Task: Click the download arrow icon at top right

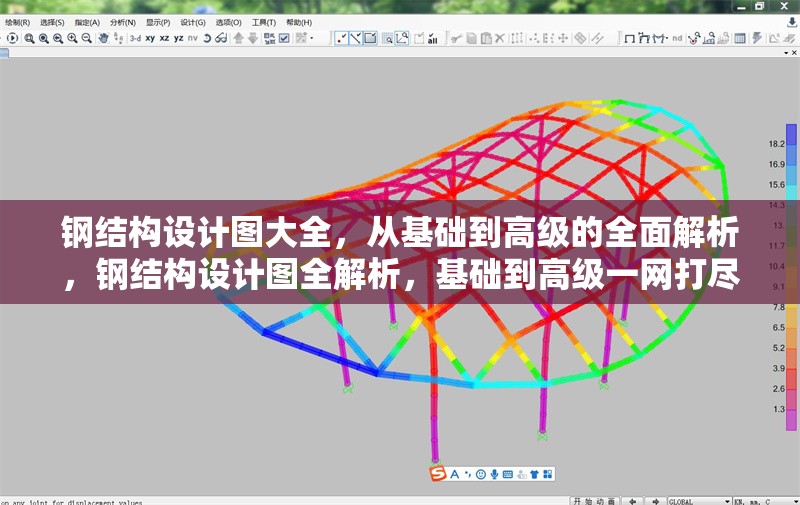Action: point(791,22)
